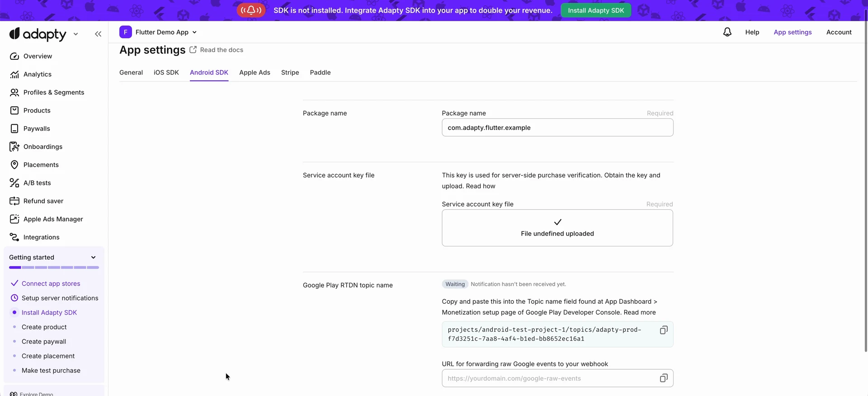Collapse the sidebar with double-chevron icon
This screenshot has height=396, width=868.
(98, 34)
